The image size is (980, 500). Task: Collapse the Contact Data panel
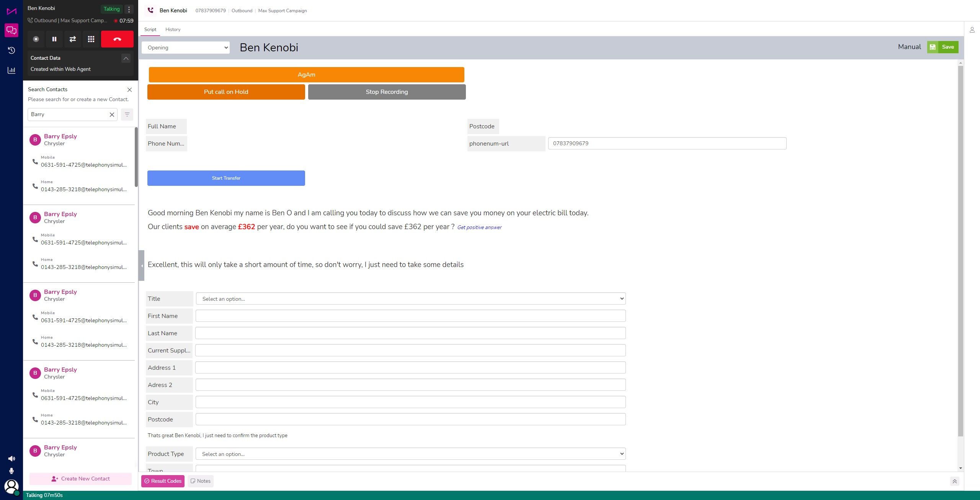(x=126, y=58)
